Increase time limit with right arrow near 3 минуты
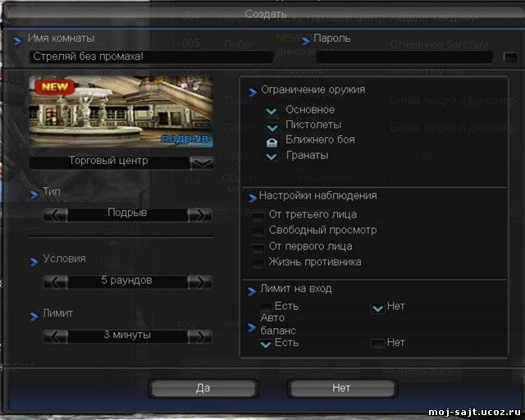The image size is (525, 420). 200,336
